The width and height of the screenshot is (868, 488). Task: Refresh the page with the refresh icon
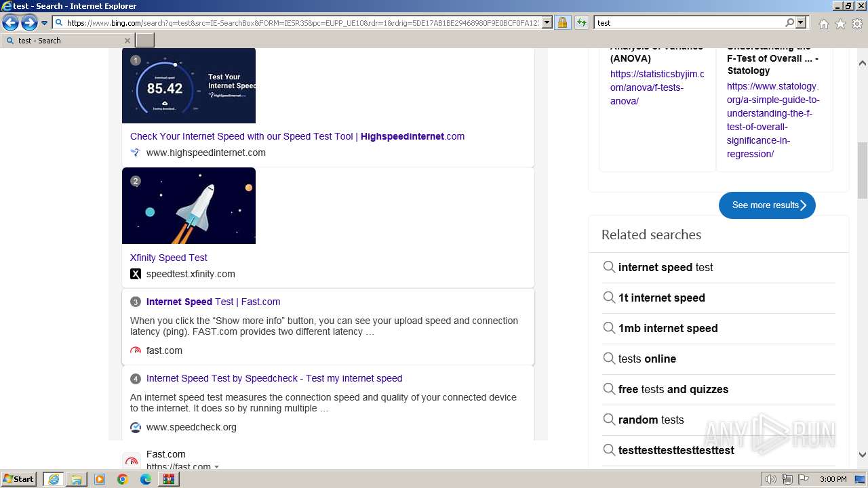point(581,22)
